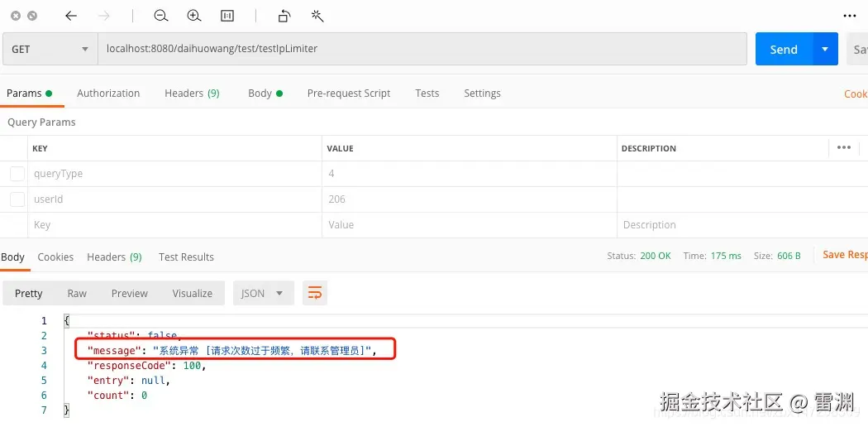Open the GET method dropdown
The height and width of the screenshot is (427, 868).
50,50
